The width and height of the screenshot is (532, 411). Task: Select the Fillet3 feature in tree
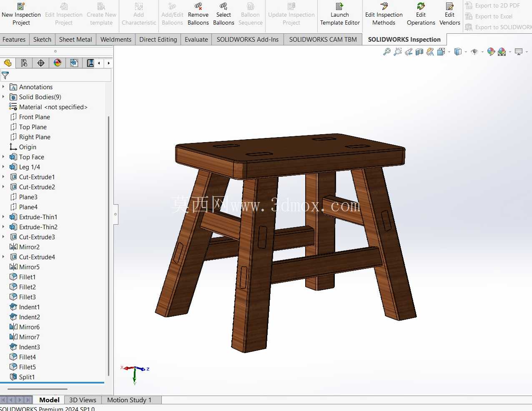tap(27, 297)
